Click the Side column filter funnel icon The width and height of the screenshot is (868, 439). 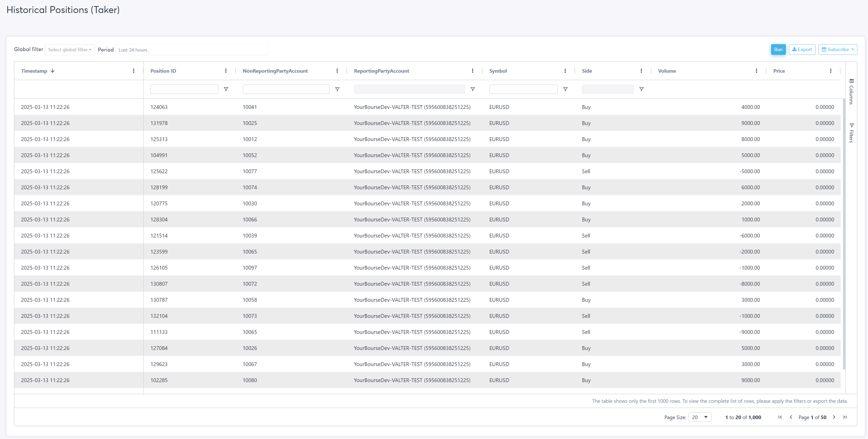[641, 89]
